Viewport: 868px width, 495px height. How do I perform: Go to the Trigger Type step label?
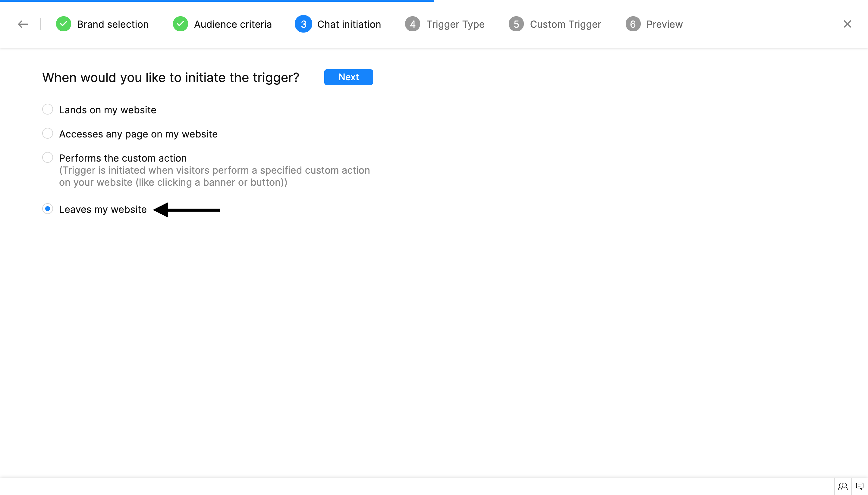[455, 24]
